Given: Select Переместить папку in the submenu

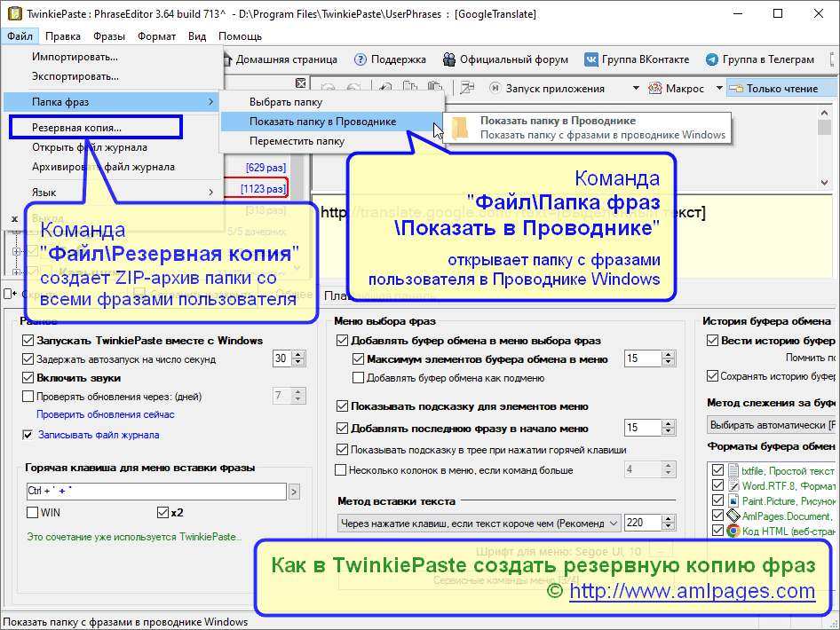Looking at the screenshot, I should 331,141.
